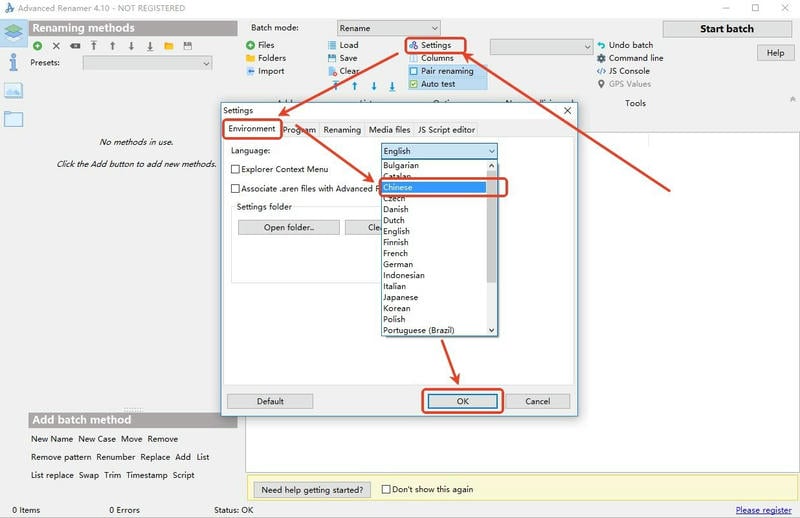Toggle Auto test checkbox
Screen dimensions: 800x518
[x=414, y=84]
